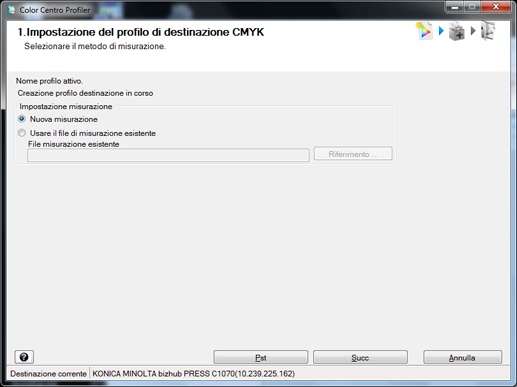Maximize the Color Centro Profiler window
The height and width of the screenshot is (387, 517).
tap(472, 7)
